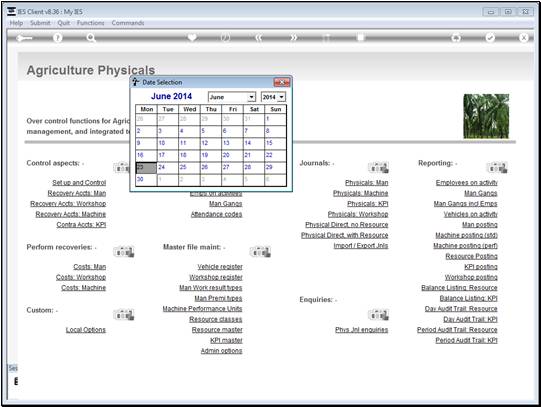Click the checkmark icon in the toolbar

490,37
